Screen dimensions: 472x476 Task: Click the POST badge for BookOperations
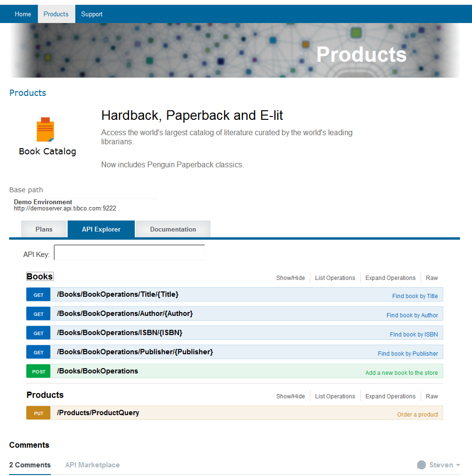(38, 372)
